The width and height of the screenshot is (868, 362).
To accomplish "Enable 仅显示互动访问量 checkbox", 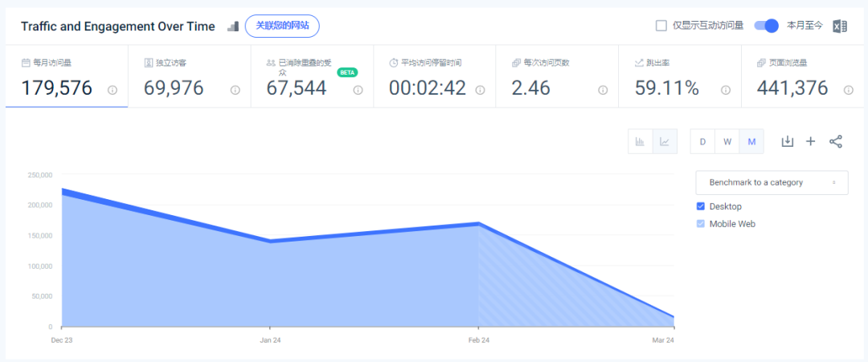I will point(661,26).
